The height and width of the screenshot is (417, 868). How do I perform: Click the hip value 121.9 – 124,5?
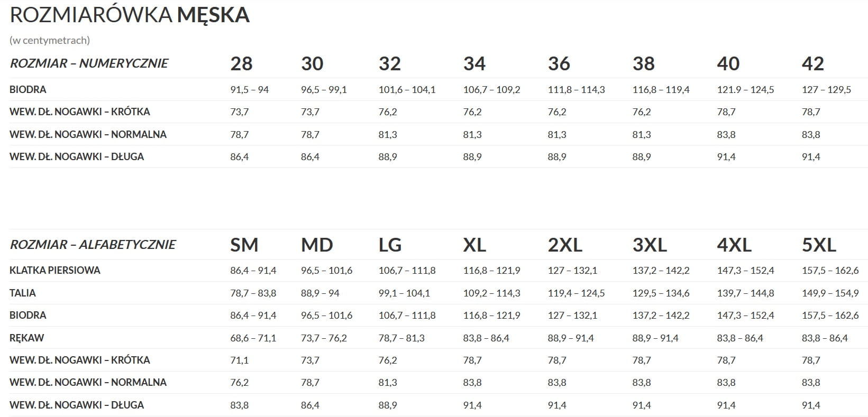[745, 90]
